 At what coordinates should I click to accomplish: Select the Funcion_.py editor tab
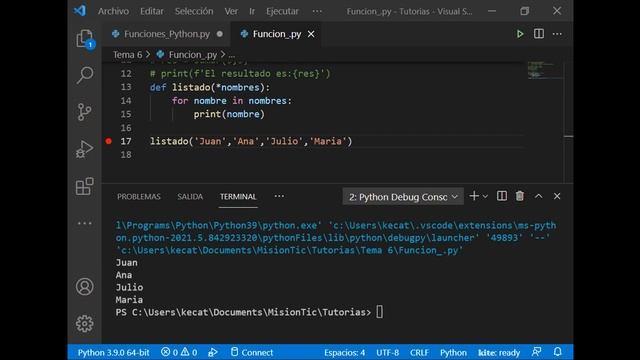point(277,34)
